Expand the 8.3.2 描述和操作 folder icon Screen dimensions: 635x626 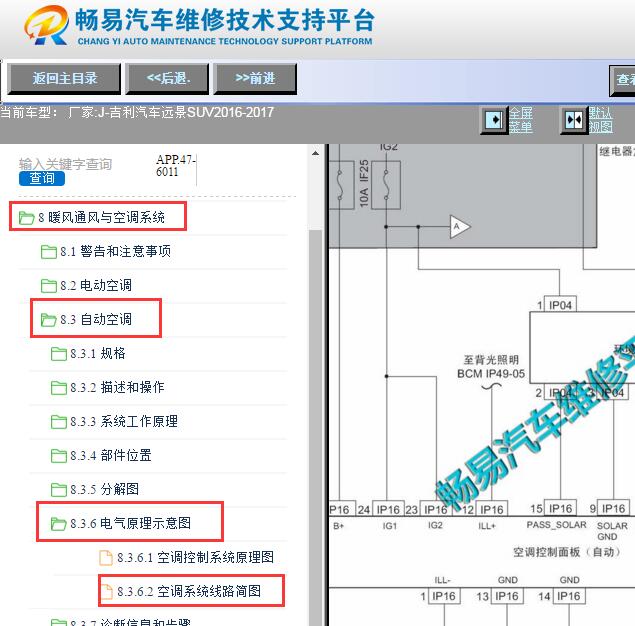coord(59,388)
